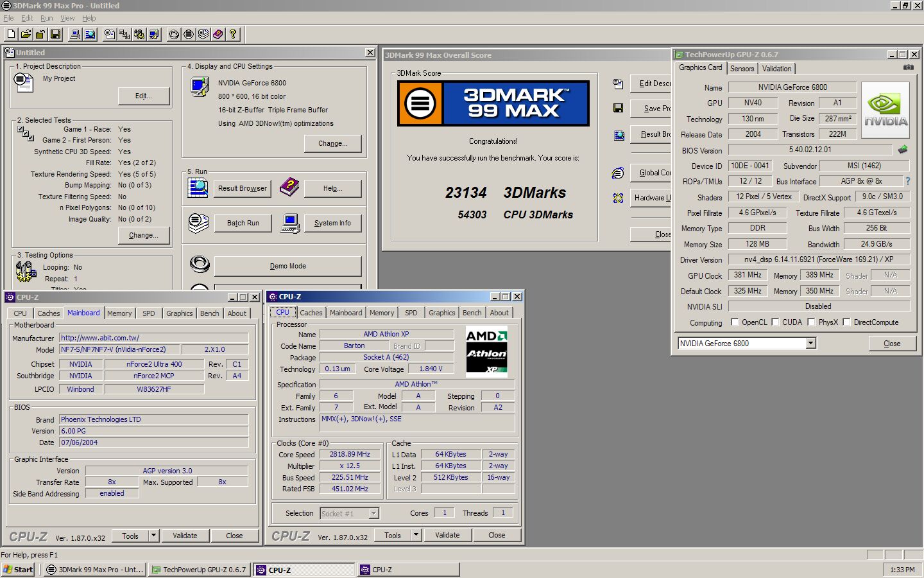Tick the CUDA checkbox

click(775, 322)
